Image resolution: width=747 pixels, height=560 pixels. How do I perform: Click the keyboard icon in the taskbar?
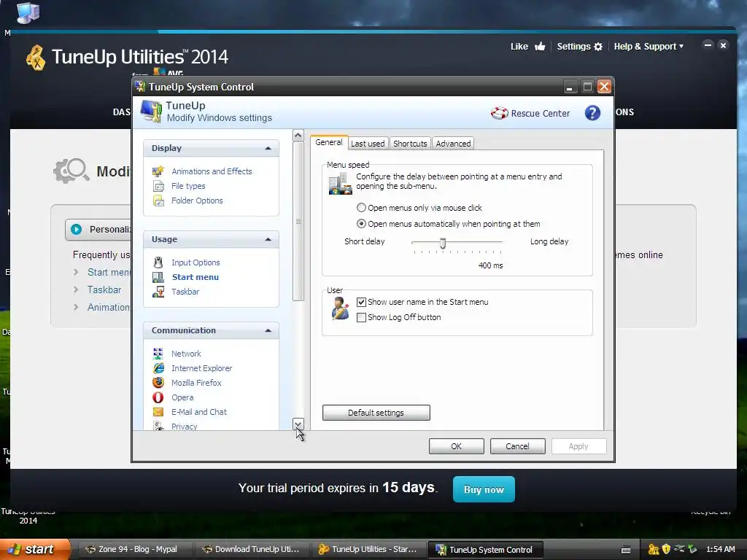pyautogui.click(x=626, y=550)
